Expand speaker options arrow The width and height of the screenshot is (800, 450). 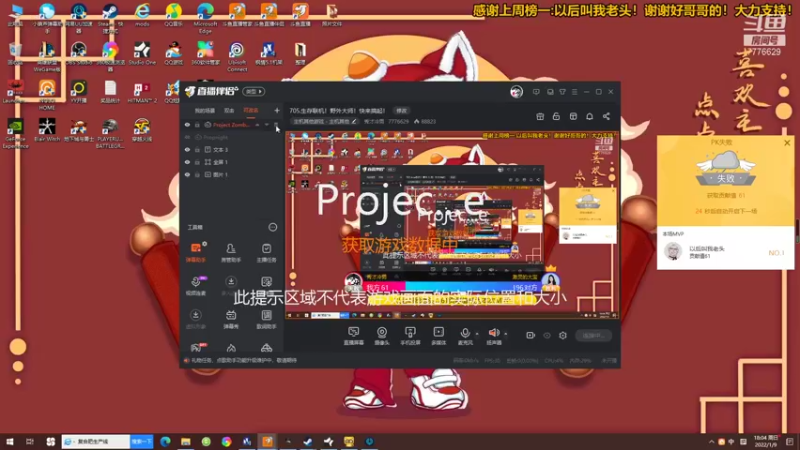point(506,334)
